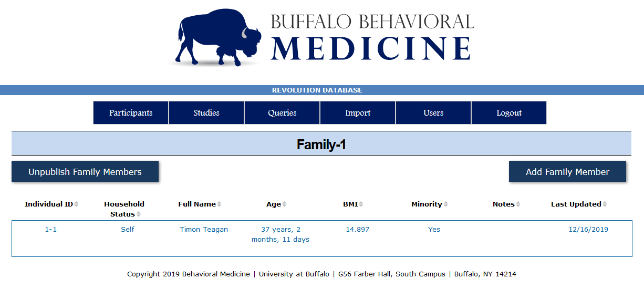The height and width of the screenshot is (289, 644).
Task: Sort by Minority arrow icon
Action: 445,204
